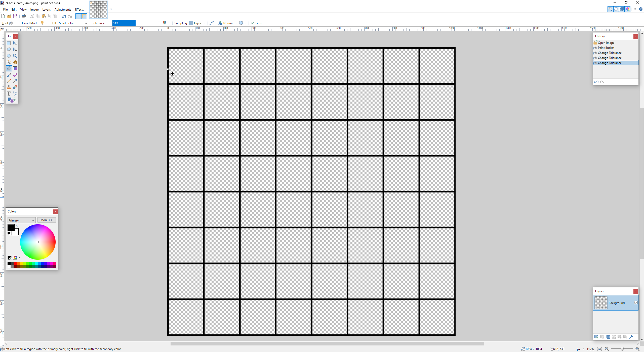
Task: Undo the last action
Action: click(63, 16)
